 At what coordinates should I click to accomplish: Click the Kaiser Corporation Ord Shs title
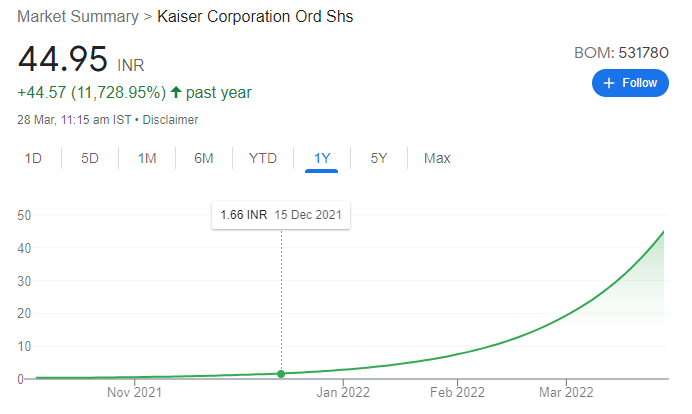click(255, 17)
